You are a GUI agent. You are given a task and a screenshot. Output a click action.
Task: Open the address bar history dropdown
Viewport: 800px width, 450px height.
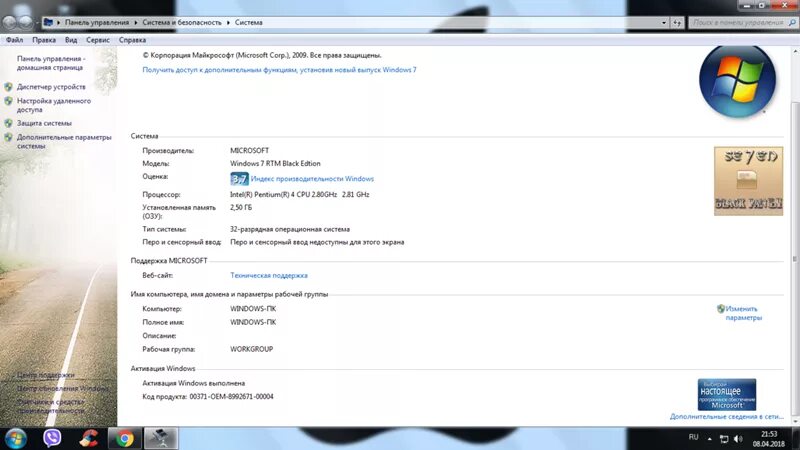click(x=664, y=22)
